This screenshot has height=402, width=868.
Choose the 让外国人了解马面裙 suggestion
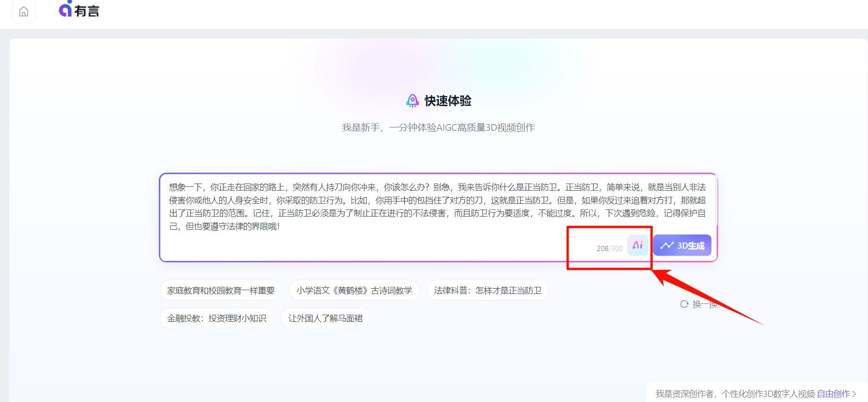[325, 318]
